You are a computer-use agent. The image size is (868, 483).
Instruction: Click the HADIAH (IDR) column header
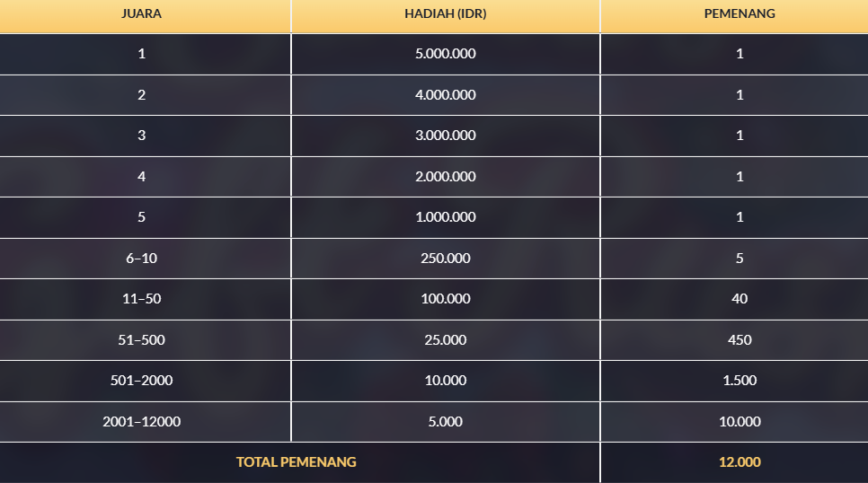pyautogui.click(x=446, y=13)
